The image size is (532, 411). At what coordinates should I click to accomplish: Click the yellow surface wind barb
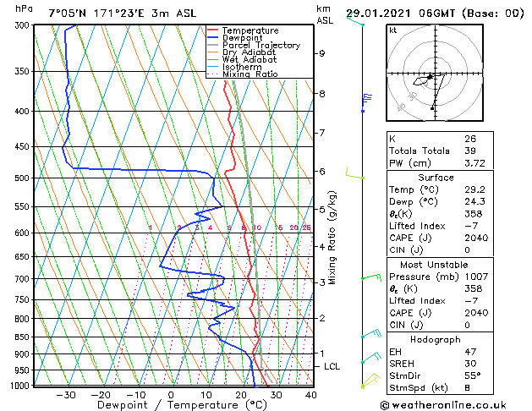(370, 381)
